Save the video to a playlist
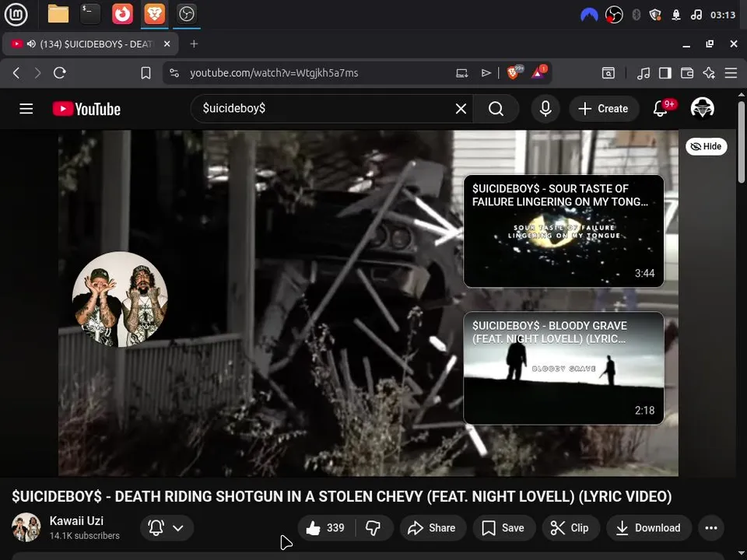The height and width of the screenshot is (560, 747). click(504, 527)
